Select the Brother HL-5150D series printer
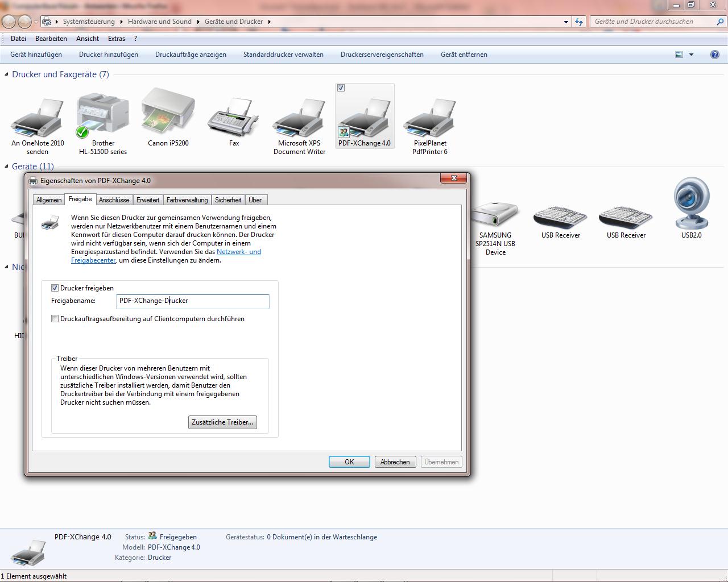 [x=103, y=124]
